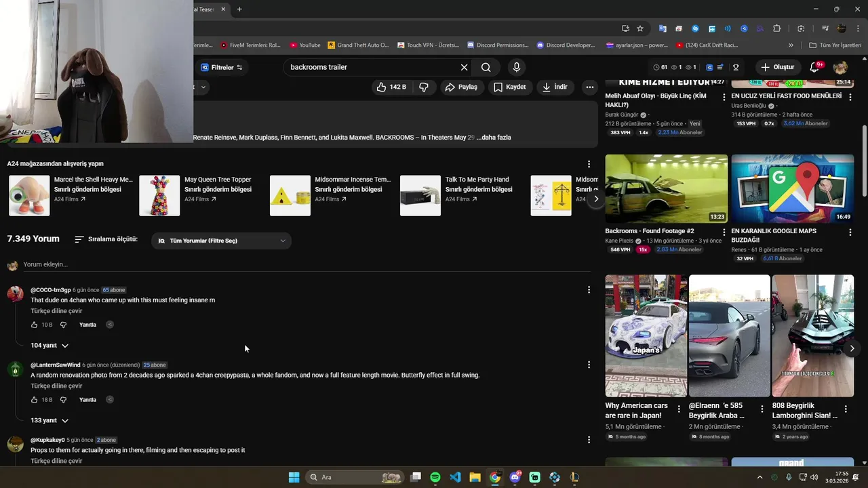Open Tüm Yer İşaretleri bookmarks folder
The height and width of the screenshot is (488, 868).
[x=835, y=45]
